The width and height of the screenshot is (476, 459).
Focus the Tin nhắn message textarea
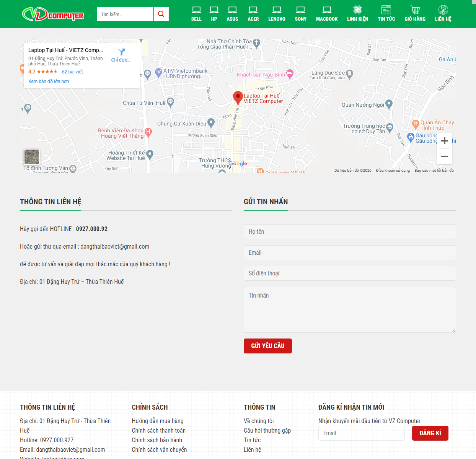pos(350,310)
